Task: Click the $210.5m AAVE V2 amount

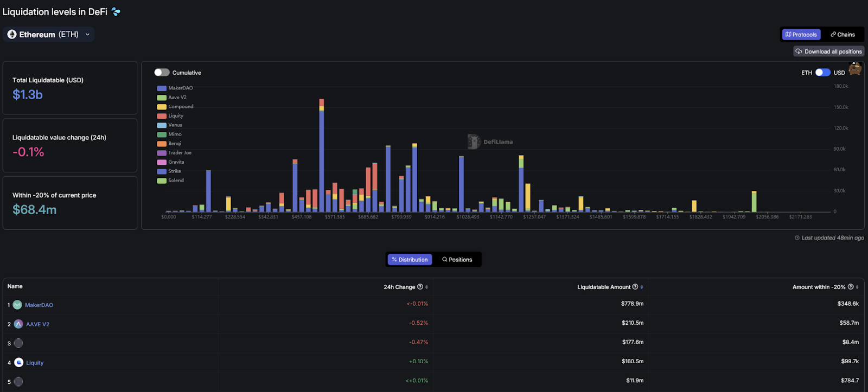Action: pos(633,323)
